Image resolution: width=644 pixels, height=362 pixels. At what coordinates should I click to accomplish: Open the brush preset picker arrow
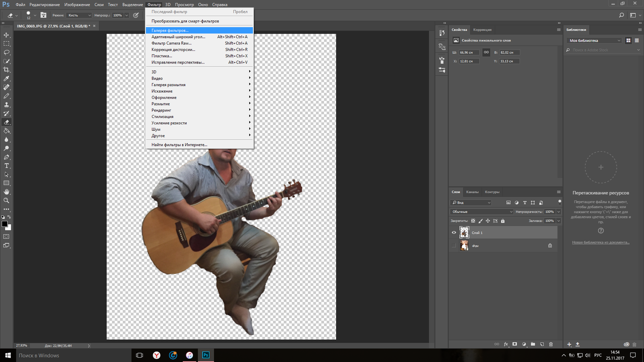[x=35, y=15]
